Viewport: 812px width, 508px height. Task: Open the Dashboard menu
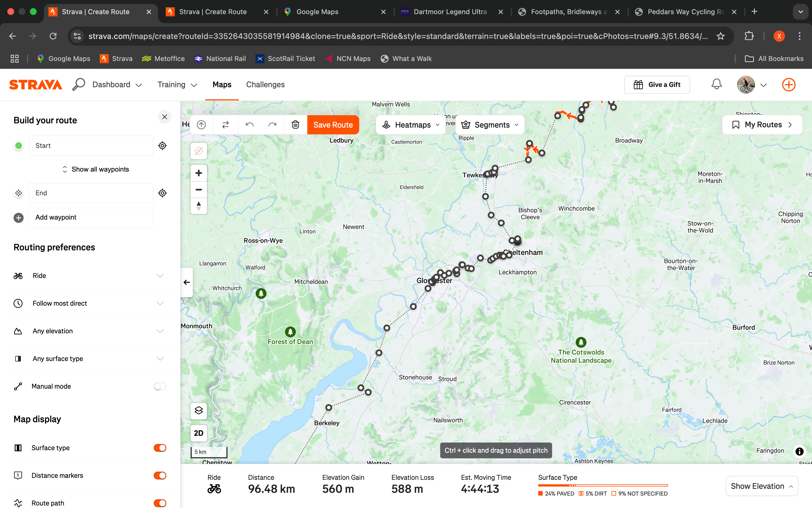[117, 85]
